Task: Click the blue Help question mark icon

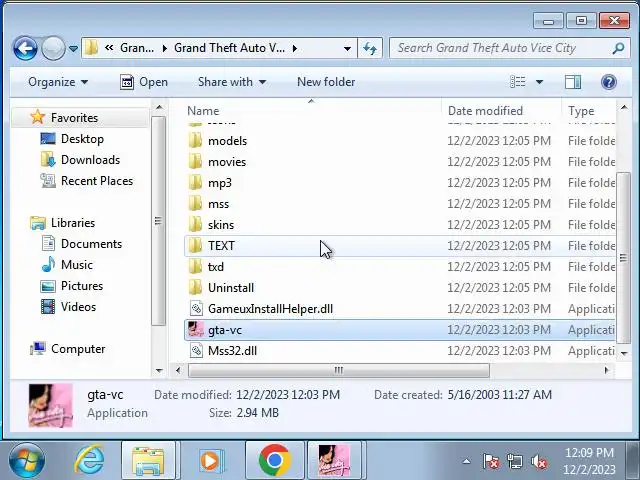Action: click(609, 82)
